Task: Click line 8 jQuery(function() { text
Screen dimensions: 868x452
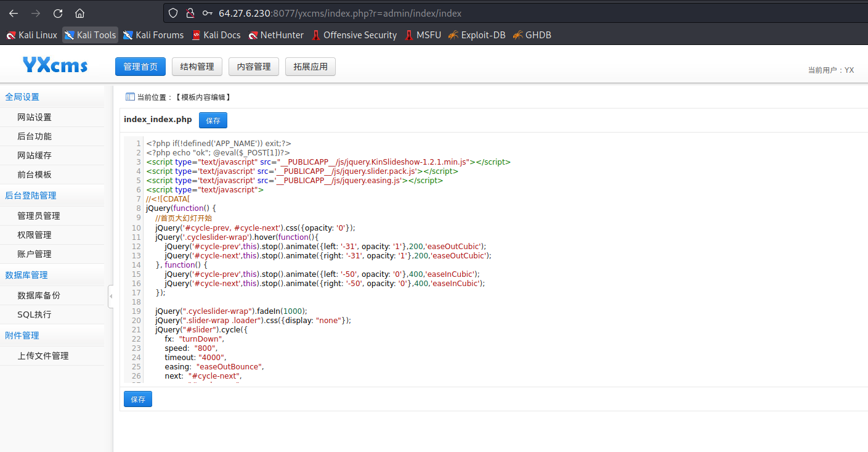Action: (181, 208)
